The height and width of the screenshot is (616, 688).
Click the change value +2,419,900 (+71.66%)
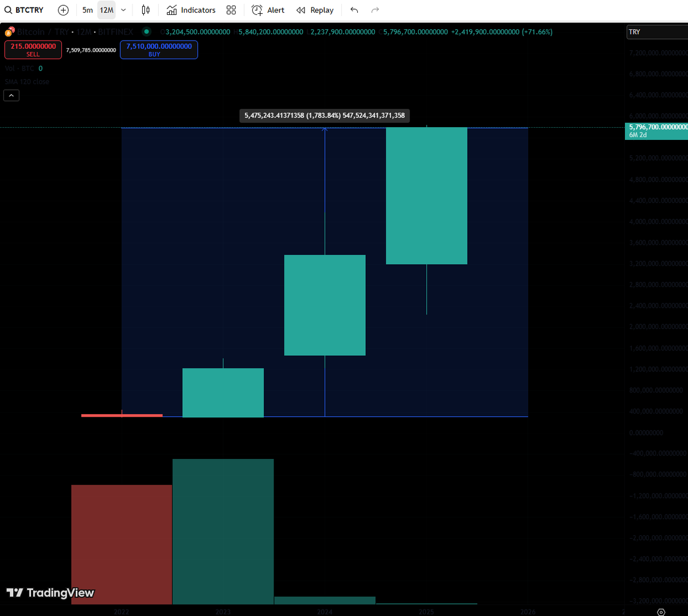(x=502, y=32)
